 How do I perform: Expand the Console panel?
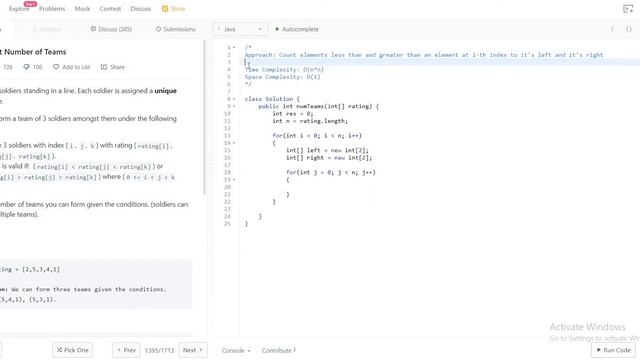point(236,350)
